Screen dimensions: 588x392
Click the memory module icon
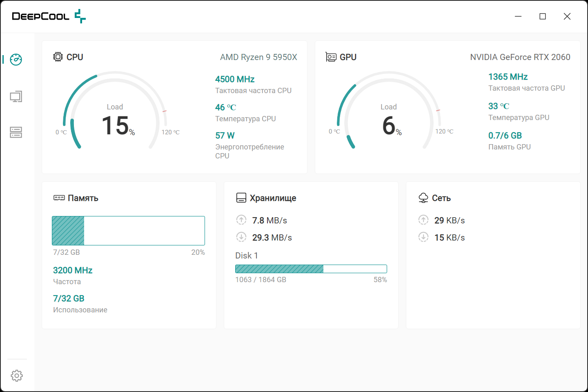pos(59,198)
